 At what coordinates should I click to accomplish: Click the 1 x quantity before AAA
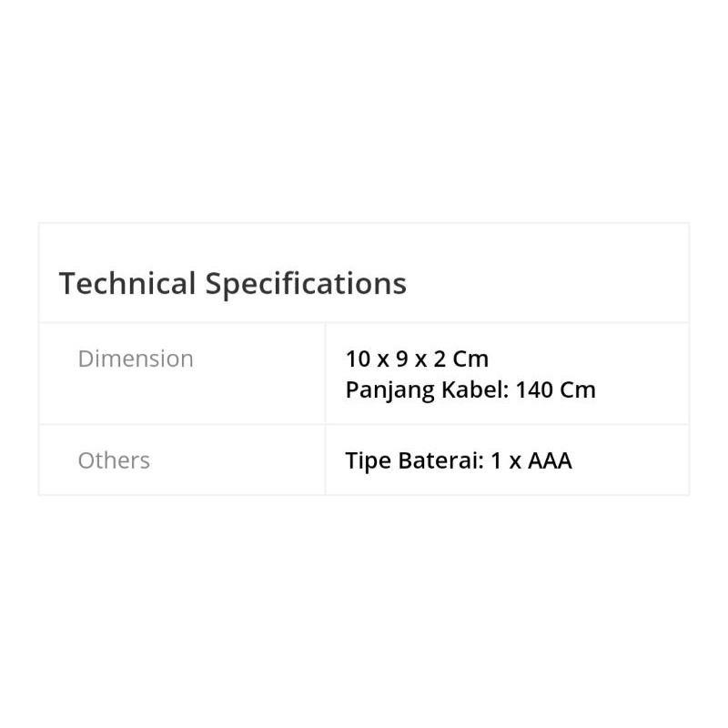click(506, 460)
